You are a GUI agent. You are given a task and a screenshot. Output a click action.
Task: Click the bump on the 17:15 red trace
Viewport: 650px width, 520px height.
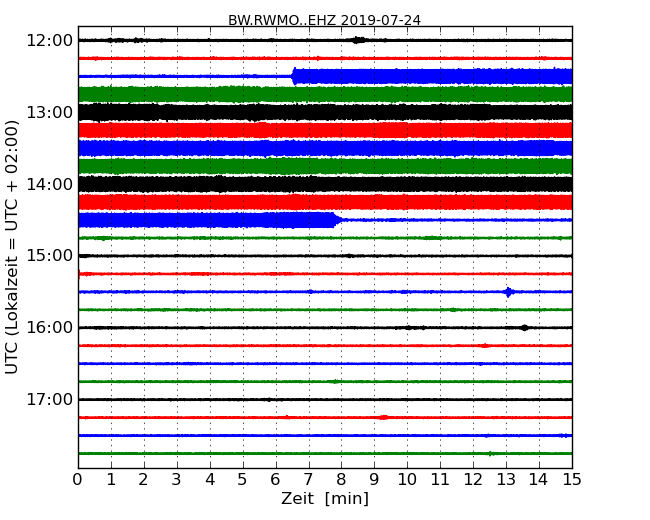384,417
